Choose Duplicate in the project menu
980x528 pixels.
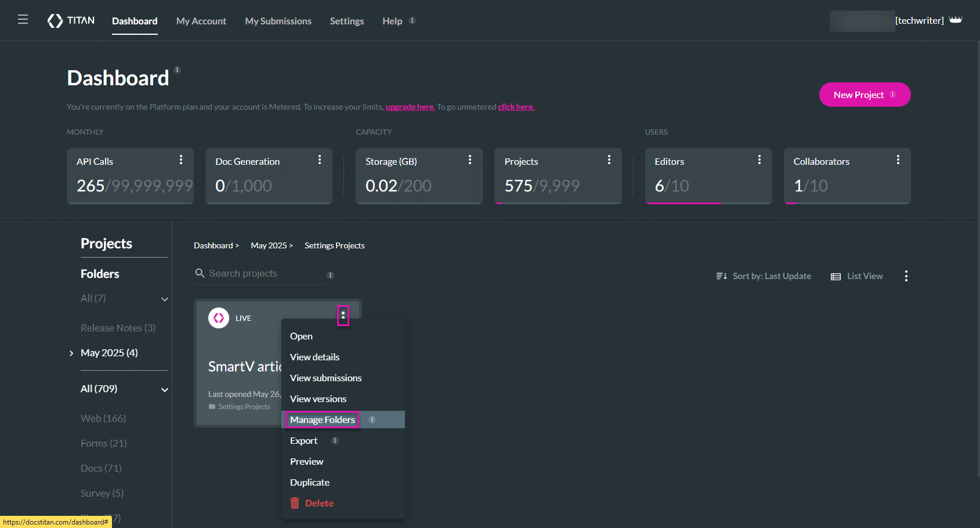click(x=310, y=482)
